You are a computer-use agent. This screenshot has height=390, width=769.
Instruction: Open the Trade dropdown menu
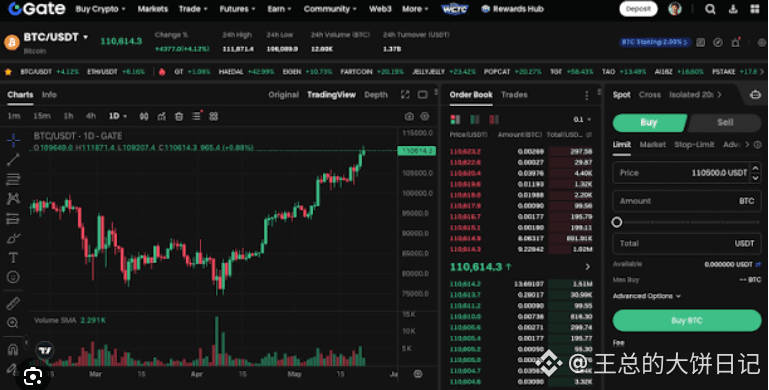point(193,9)
